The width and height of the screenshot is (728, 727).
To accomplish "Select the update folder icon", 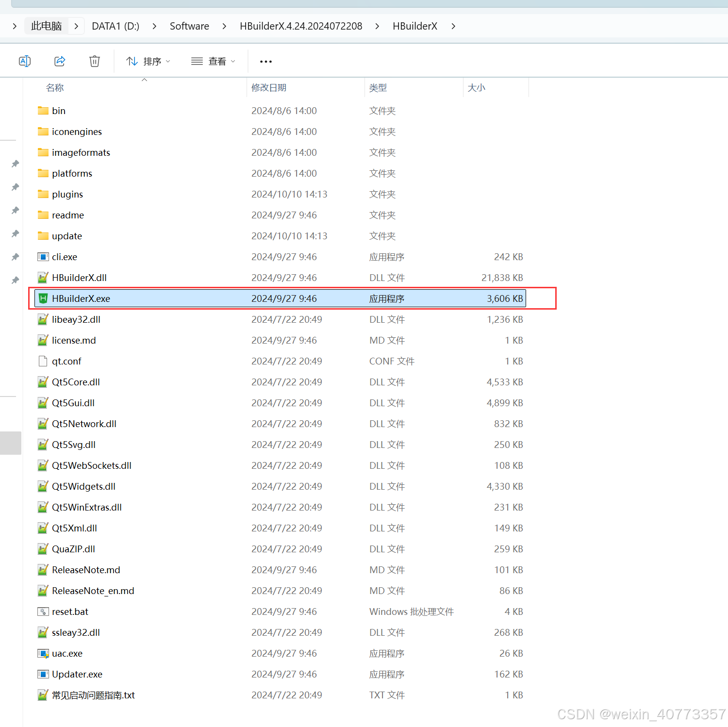I will click(43, 236).
